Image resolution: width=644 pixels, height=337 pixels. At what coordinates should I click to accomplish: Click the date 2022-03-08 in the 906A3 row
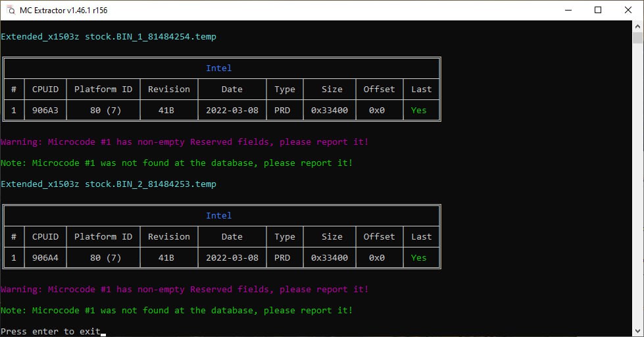tap(232, 110)
